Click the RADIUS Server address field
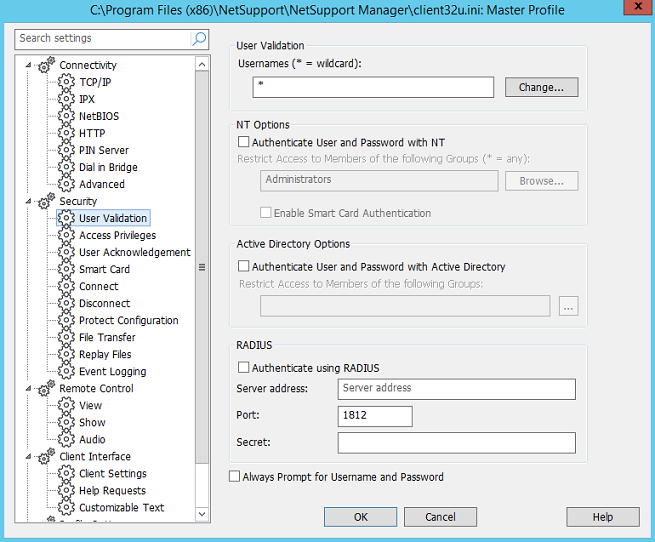Screen dimensions: 655x542 click(x=457, y=389)
